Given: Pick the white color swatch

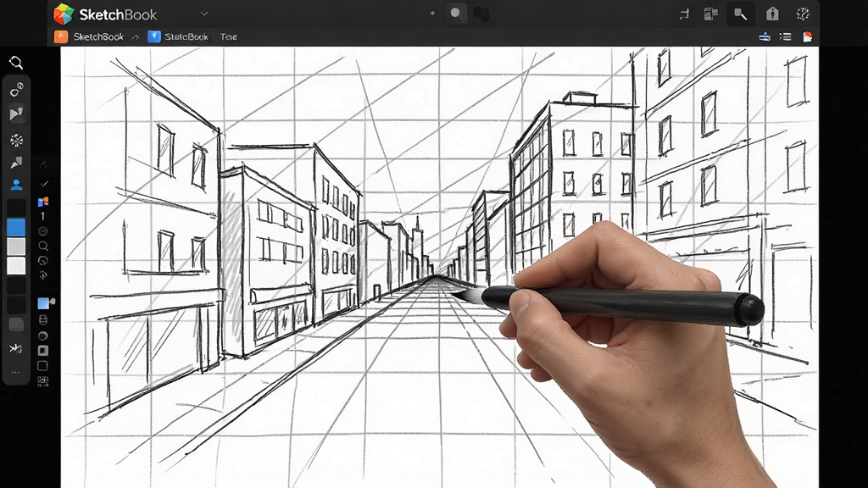Looking at the screenshot, I should [x=16, y=265].
